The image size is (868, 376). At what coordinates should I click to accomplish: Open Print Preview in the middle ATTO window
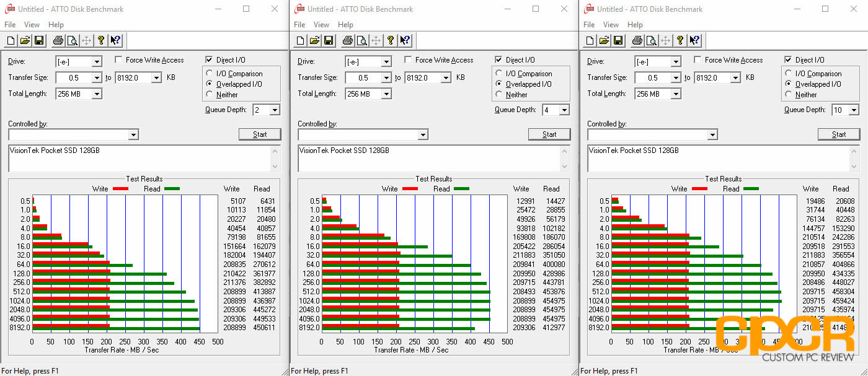361,41
